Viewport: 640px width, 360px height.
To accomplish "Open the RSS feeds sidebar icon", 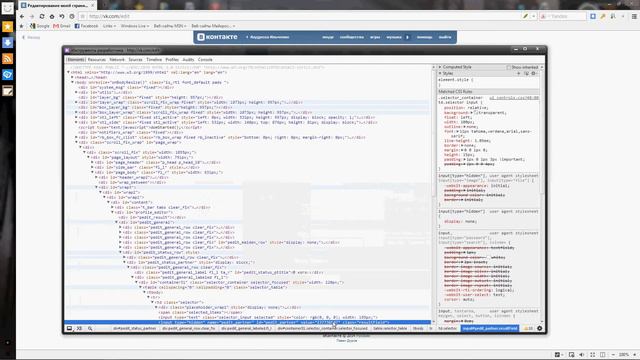I will (x=7, y=59).
